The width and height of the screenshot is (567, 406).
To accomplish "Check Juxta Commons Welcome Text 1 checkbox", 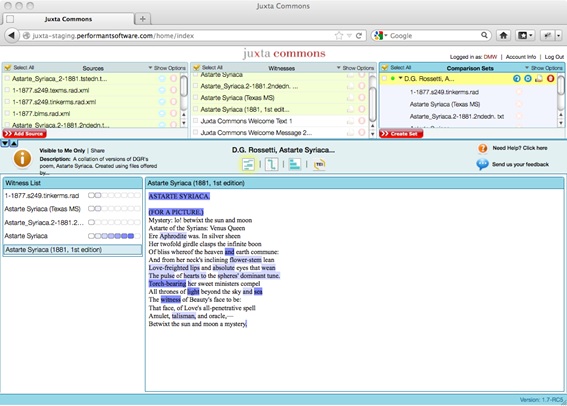I will 195,121.
